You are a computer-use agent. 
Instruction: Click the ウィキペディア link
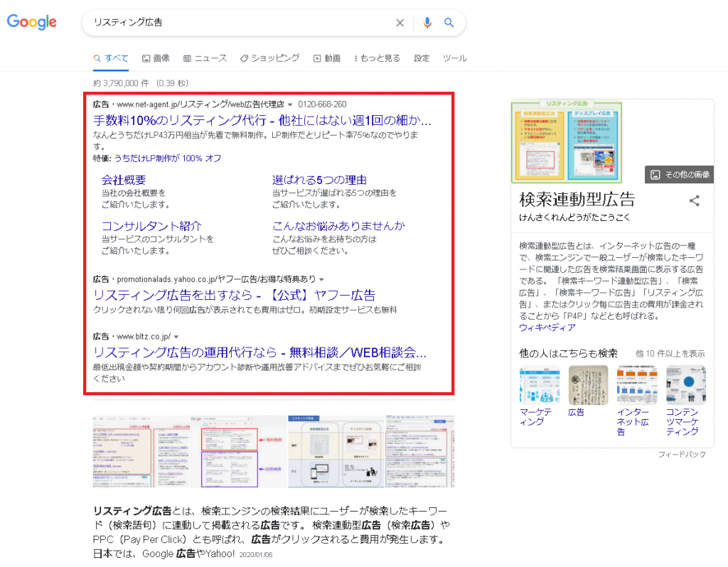click(x=547, y=328)
